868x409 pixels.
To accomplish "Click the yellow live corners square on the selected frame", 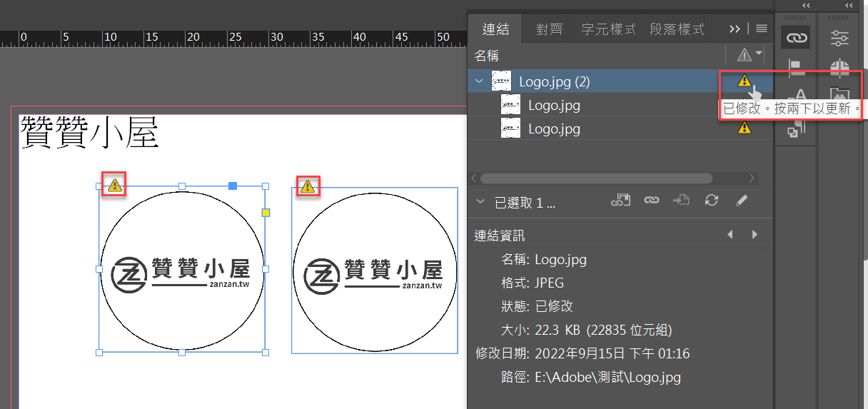I will [266, 213].
